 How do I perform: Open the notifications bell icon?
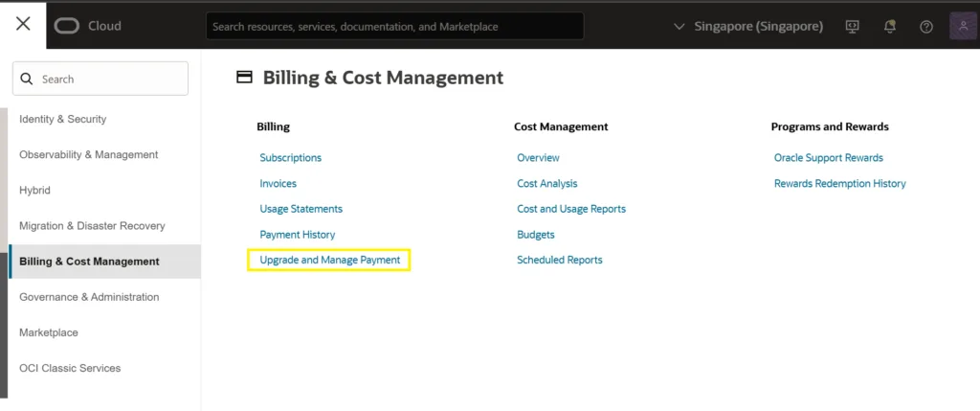889,27
